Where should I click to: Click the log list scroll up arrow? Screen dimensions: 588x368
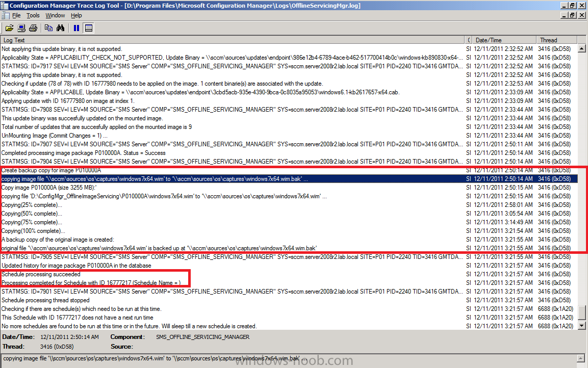pos(581,48)
